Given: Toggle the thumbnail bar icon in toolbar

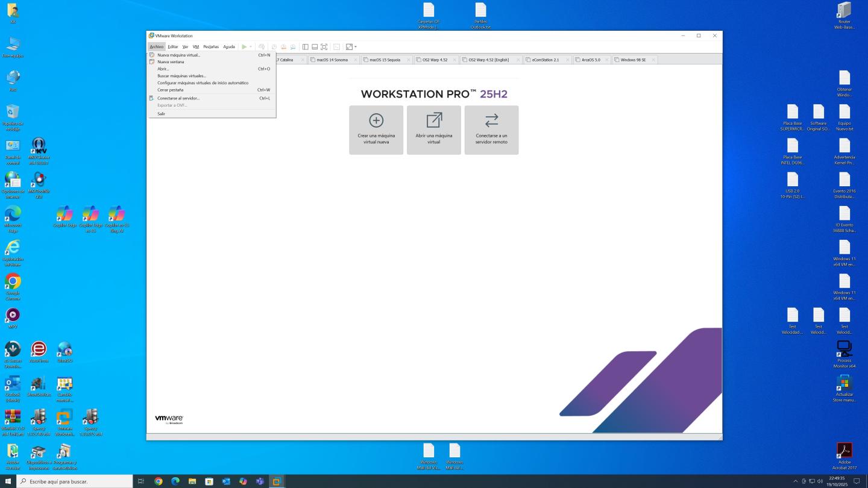Looking at the screenshot, I should point(315,46).
